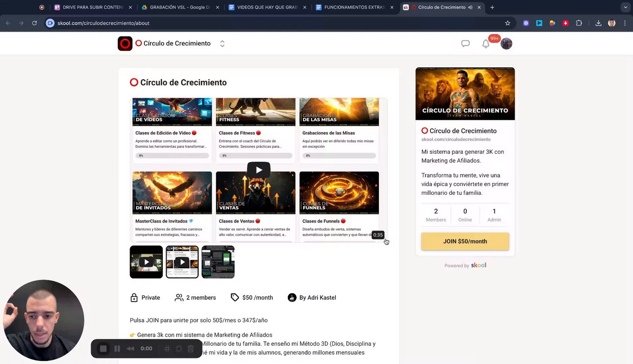The height and width of the screenshot is (364, 633).
Task: Click the Members count in sidebar
Action: click(436, 215)
